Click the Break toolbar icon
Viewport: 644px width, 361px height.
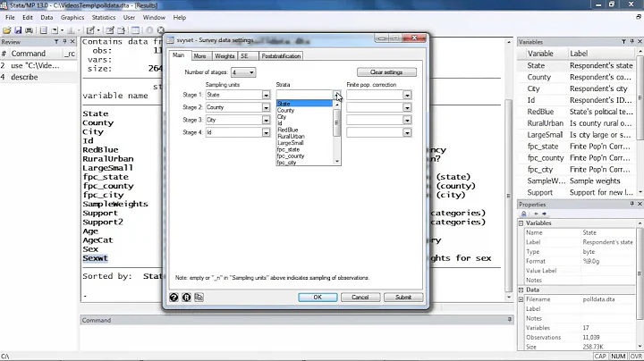pos(161,30)
